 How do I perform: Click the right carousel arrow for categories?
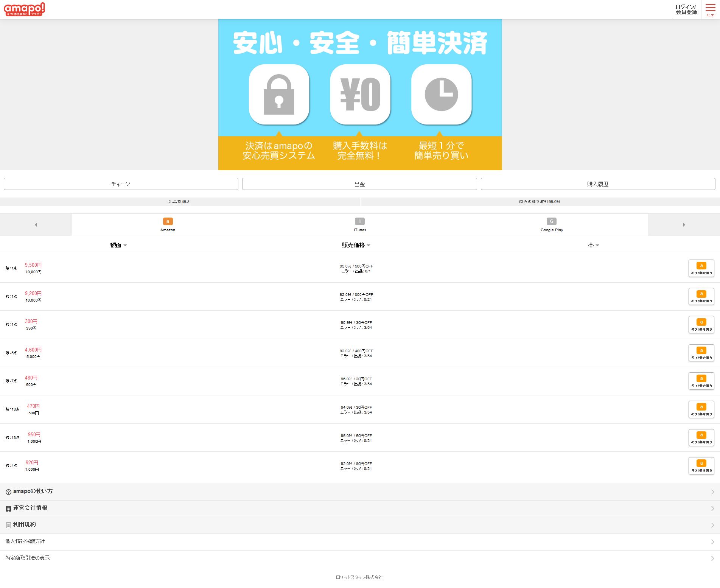pyautogui.click(x=684, y=225)
